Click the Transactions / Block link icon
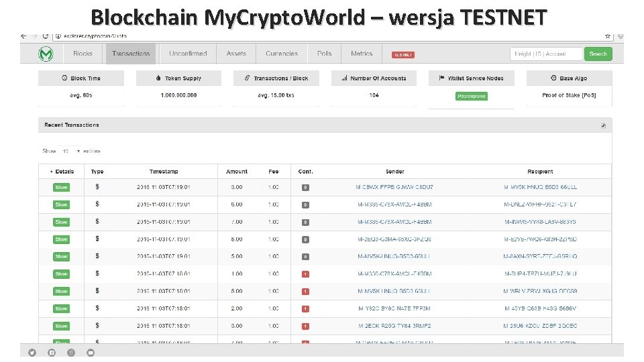 pyautogui.click(x=248, y=78)
